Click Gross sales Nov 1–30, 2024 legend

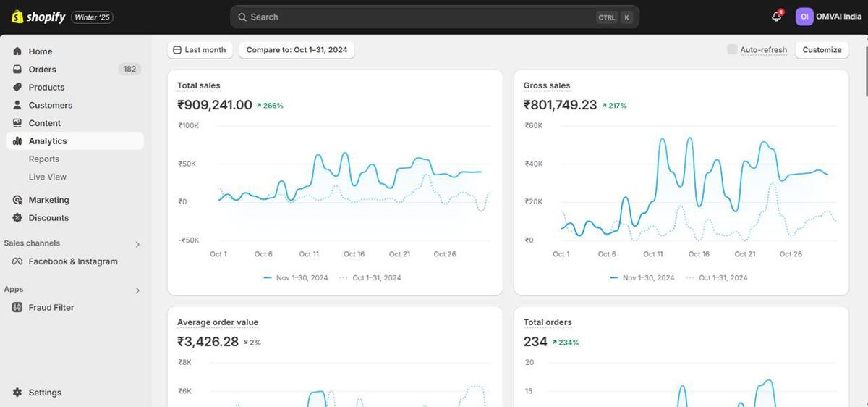[643, 278]
